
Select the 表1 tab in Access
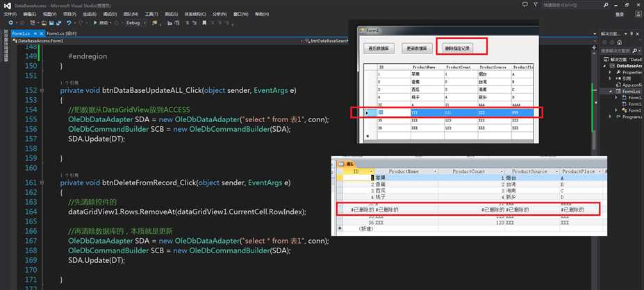coord(346,164)
